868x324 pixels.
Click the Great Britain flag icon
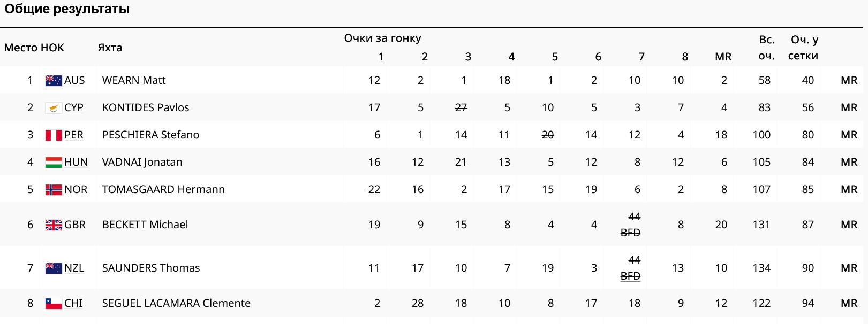[53, 225]
